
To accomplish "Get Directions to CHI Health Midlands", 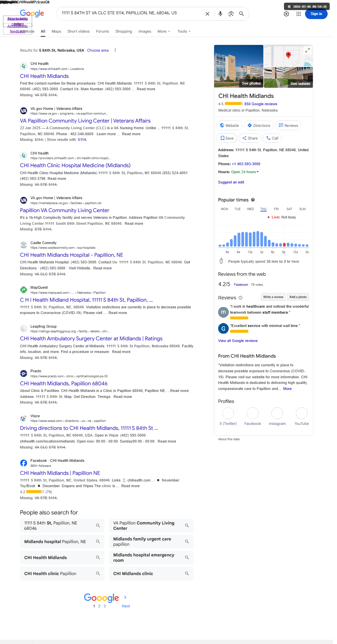I will coord(259,126).
